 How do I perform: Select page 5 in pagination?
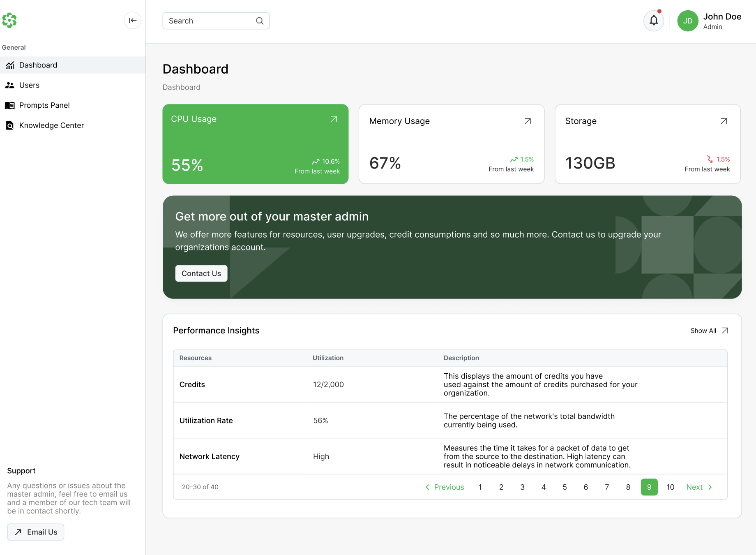pos(565,487)
